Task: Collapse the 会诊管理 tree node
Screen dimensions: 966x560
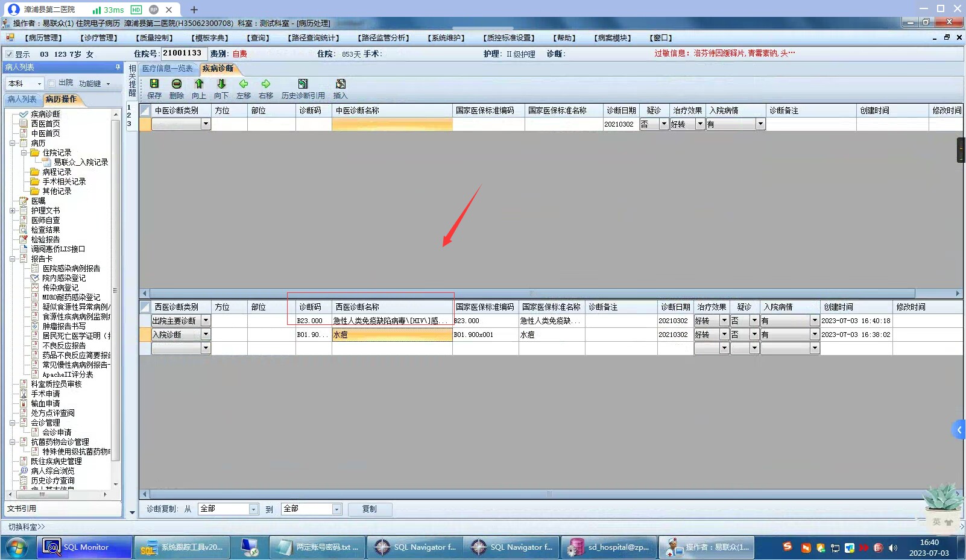Action: click(x=13, y=423)
